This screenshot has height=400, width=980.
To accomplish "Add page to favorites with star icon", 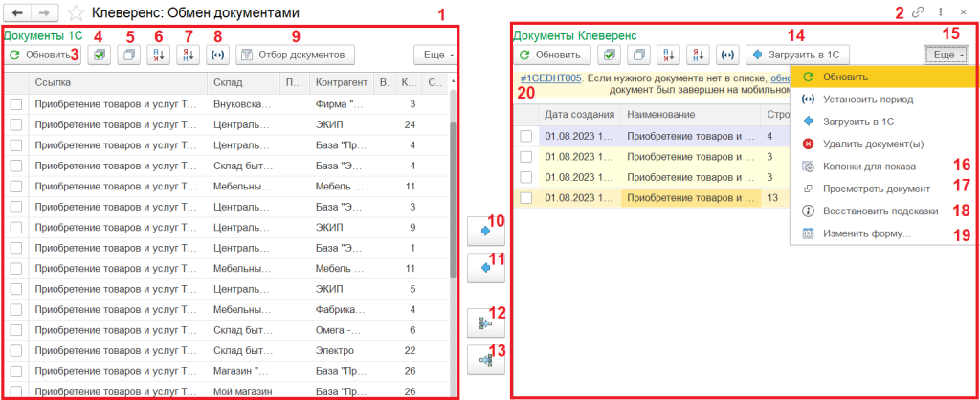I will pos(75,11).
